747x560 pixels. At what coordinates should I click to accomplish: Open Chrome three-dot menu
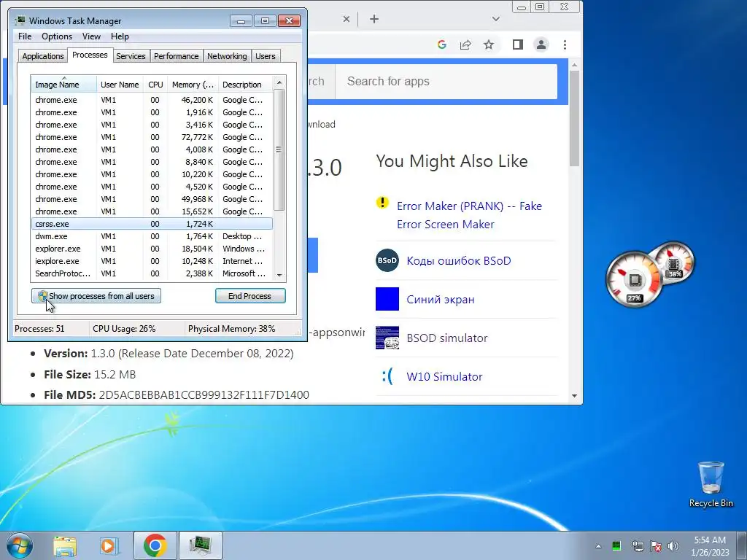click(x=565, y=44)
